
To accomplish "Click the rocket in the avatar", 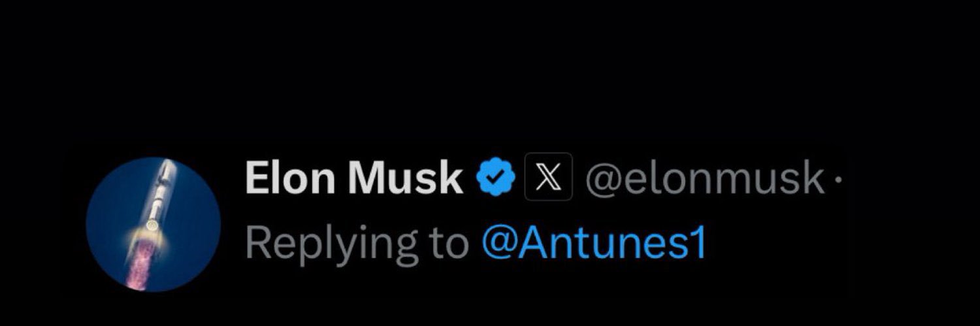I will point(155,203).
